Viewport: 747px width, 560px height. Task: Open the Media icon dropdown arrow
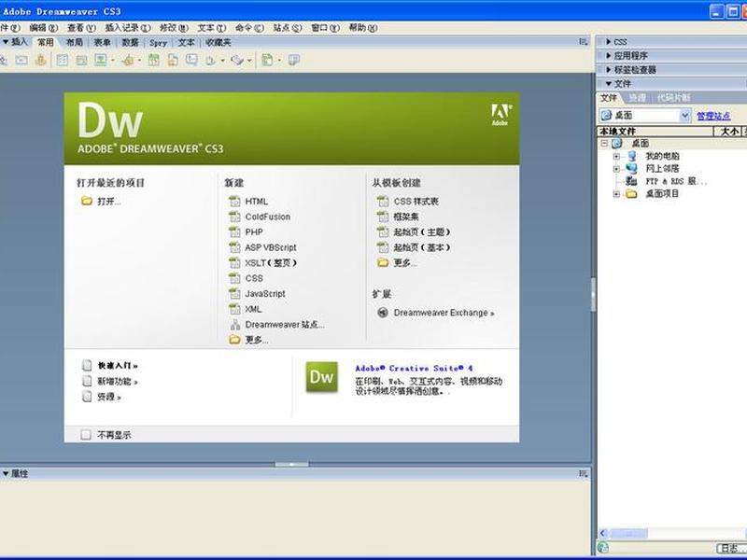[139, 61]
